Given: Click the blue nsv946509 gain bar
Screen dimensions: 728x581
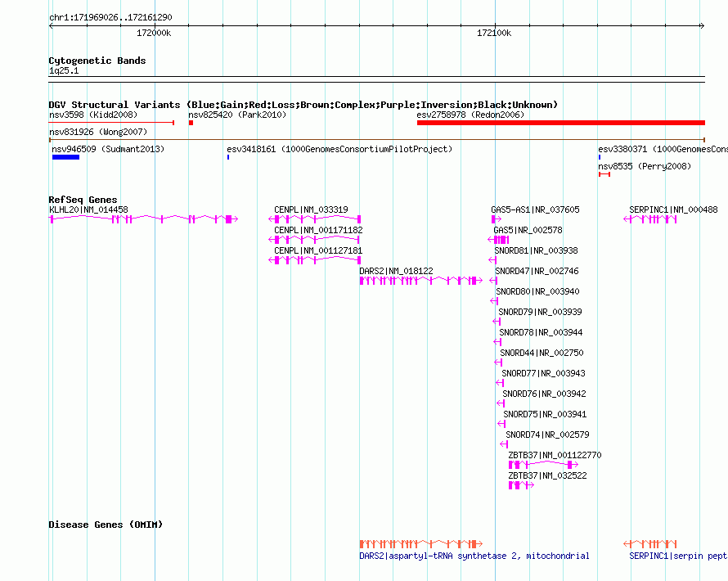Looking at the screenshot, I should pyautogui.click(x=66, y=157).
